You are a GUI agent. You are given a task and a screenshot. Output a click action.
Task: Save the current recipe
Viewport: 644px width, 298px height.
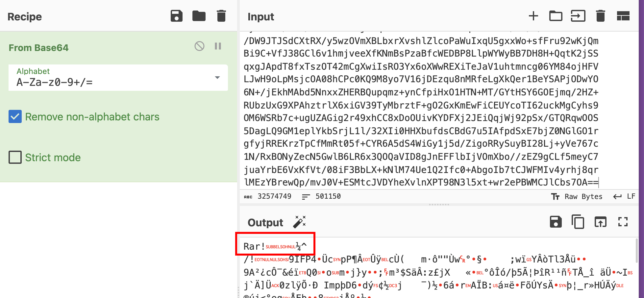(x=177, y=16)
